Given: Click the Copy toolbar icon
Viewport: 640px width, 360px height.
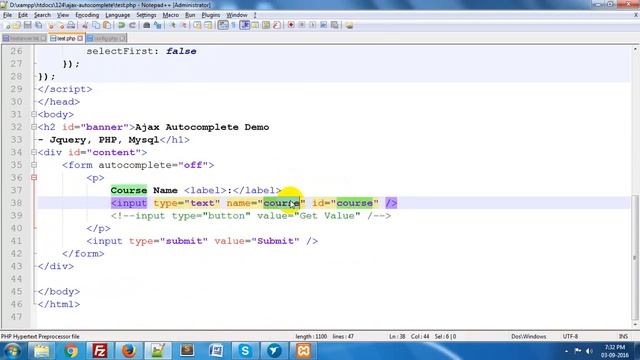Looking at the screenshot, I should click(x=96, y=25).
